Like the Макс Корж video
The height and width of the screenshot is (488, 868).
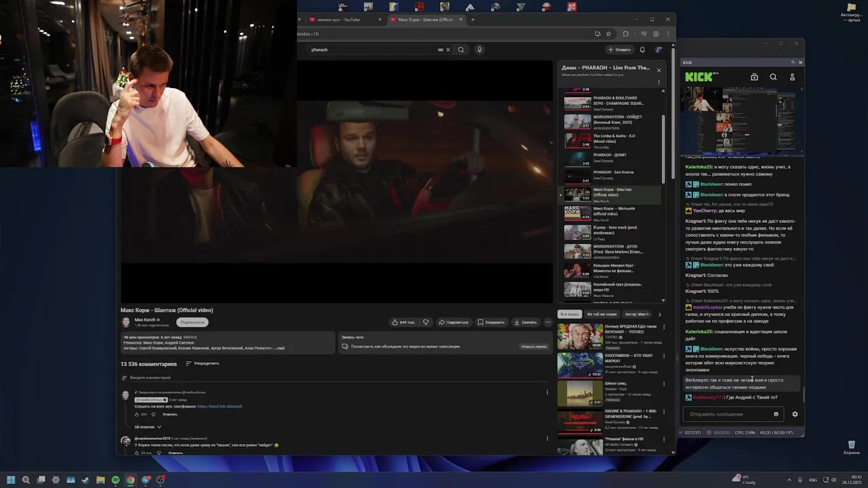click(403, 322)
